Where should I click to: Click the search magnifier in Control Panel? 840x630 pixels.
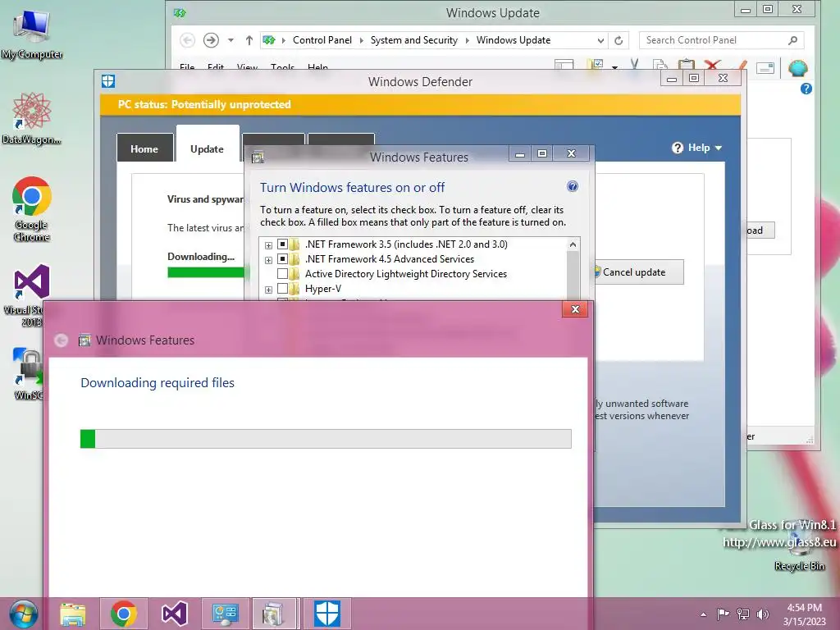pyautogui.click(x=793, y=40)
